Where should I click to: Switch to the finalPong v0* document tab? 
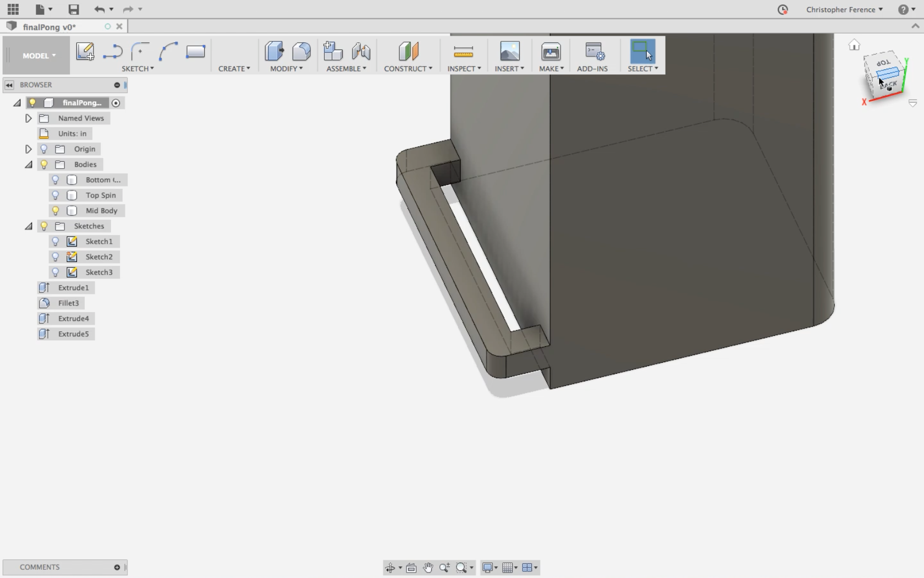click(50, 26)
